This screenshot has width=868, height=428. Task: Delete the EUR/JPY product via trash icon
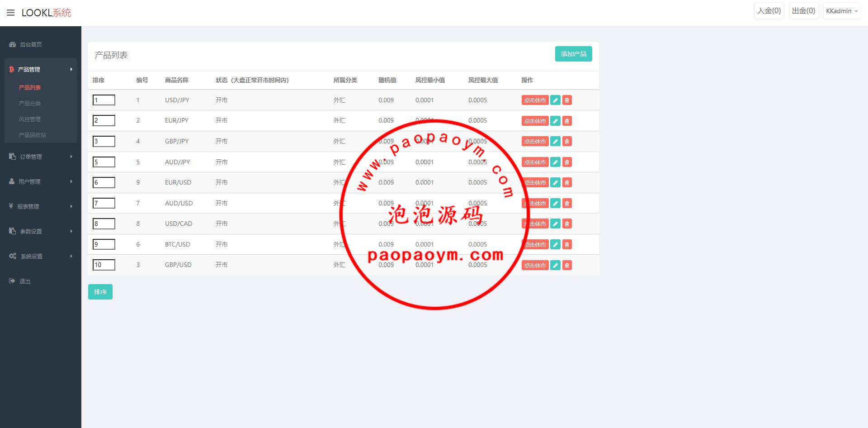pos(567,121)
